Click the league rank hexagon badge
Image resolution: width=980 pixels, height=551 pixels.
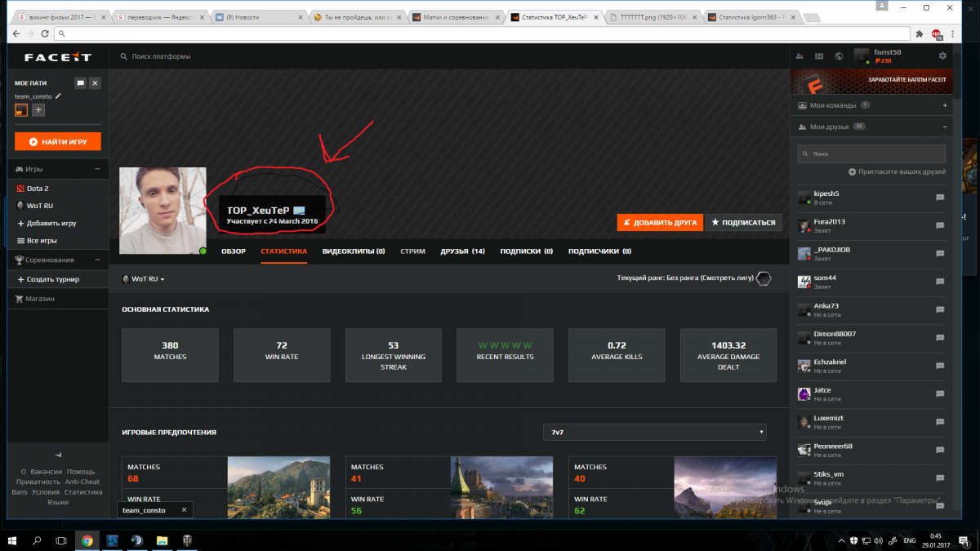(763, 278)
